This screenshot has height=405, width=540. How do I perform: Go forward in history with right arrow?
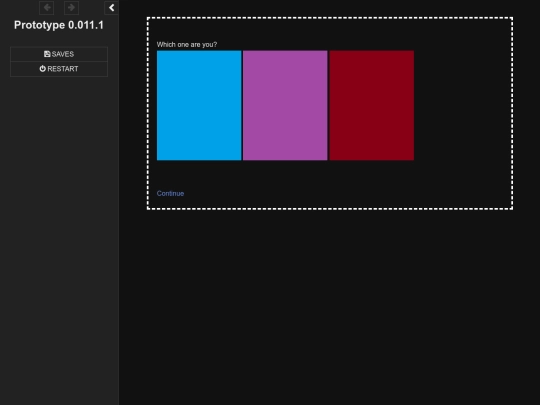[x=71, y=8]
